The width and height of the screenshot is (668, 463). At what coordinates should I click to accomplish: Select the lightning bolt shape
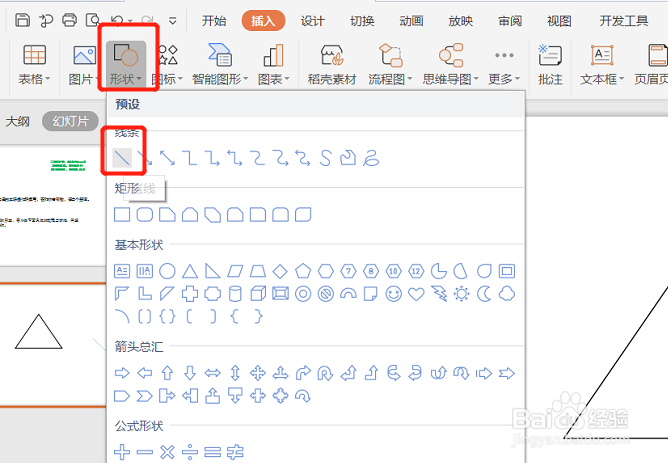tap(439, 293)
